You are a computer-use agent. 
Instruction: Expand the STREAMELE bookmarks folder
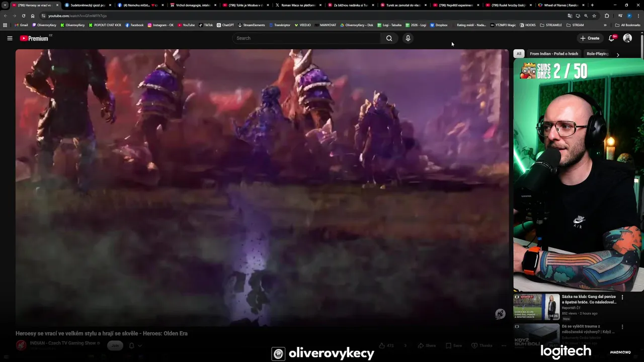click(551, 25)
